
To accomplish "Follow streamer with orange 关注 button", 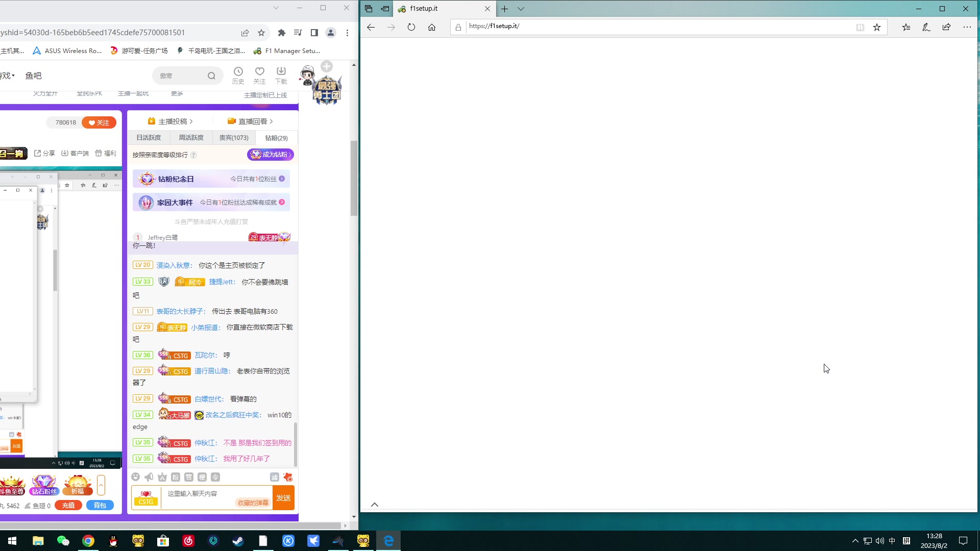I will [99, 122].
